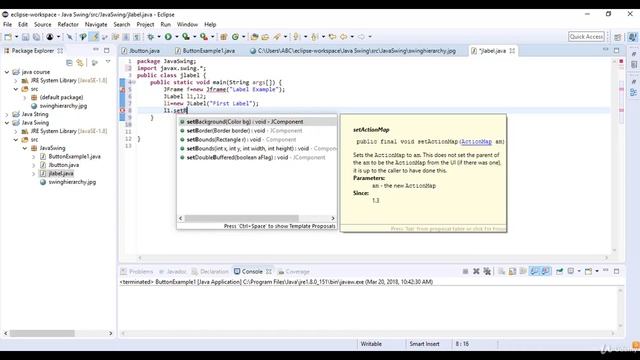Expand the ButtonExample1.java tree node

coord(33,157)
